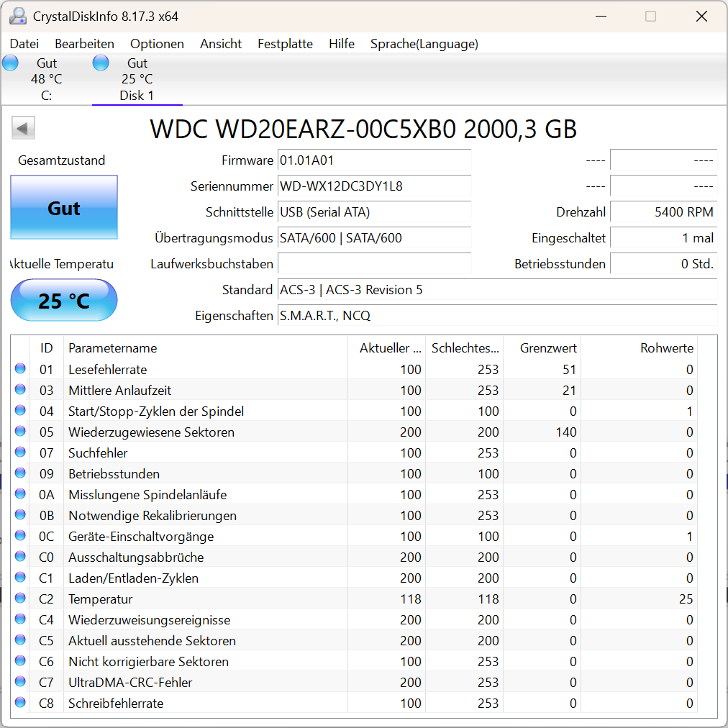This screenshot has width=728, height=728.
Task: Open the Festplatte menu
Action: [285, 44]
